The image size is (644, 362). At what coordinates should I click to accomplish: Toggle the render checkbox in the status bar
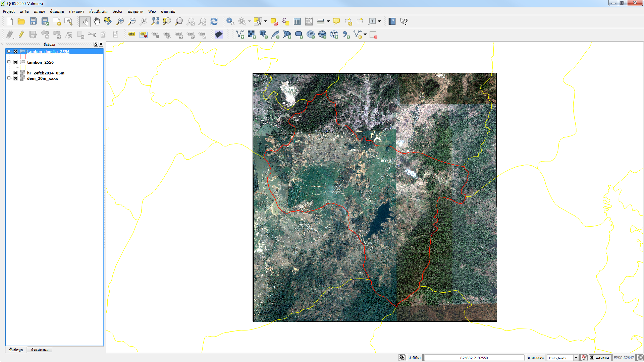point(592,358)
